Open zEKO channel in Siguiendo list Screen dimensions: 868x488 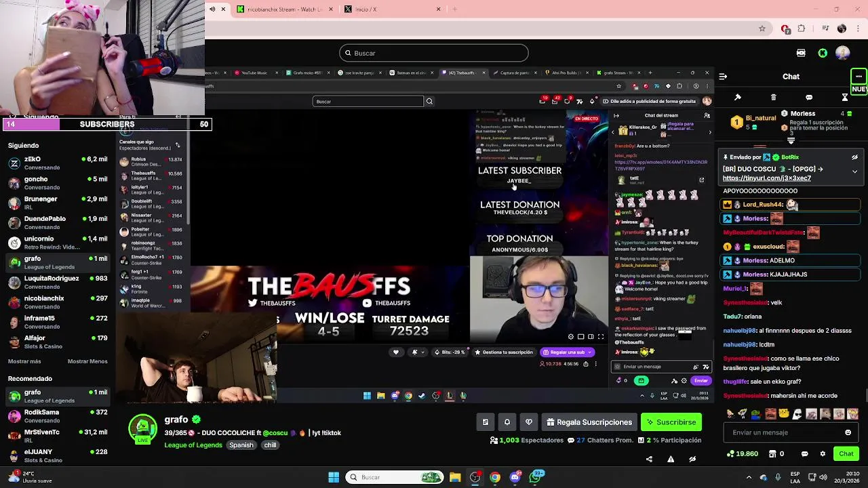(58, 163)
